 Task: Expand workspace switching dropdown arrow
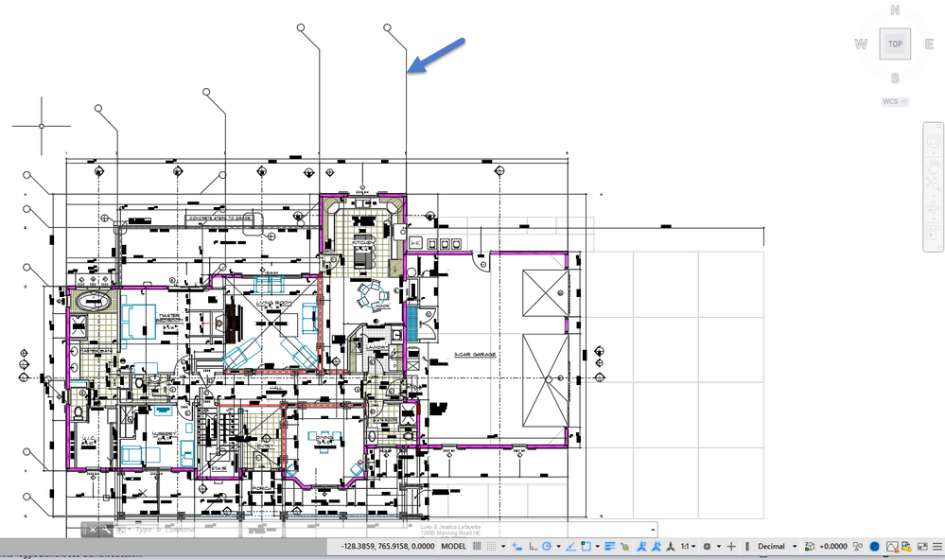pos(718,546)
